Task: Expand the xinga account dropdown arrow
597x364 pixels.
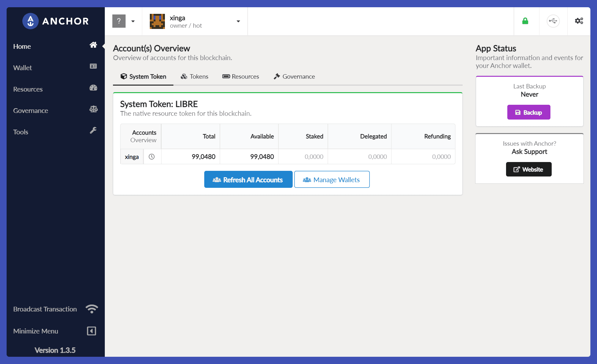Action: 238,21
